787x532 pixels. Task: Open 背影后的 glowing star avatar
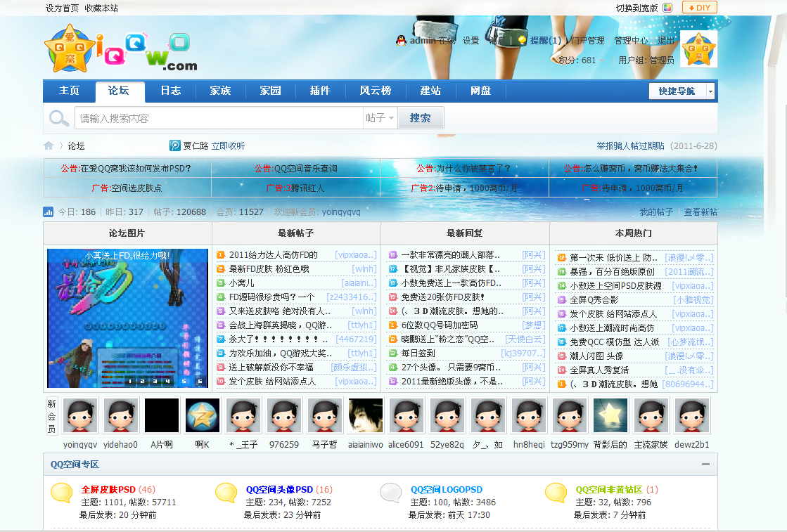pos(610,415)
